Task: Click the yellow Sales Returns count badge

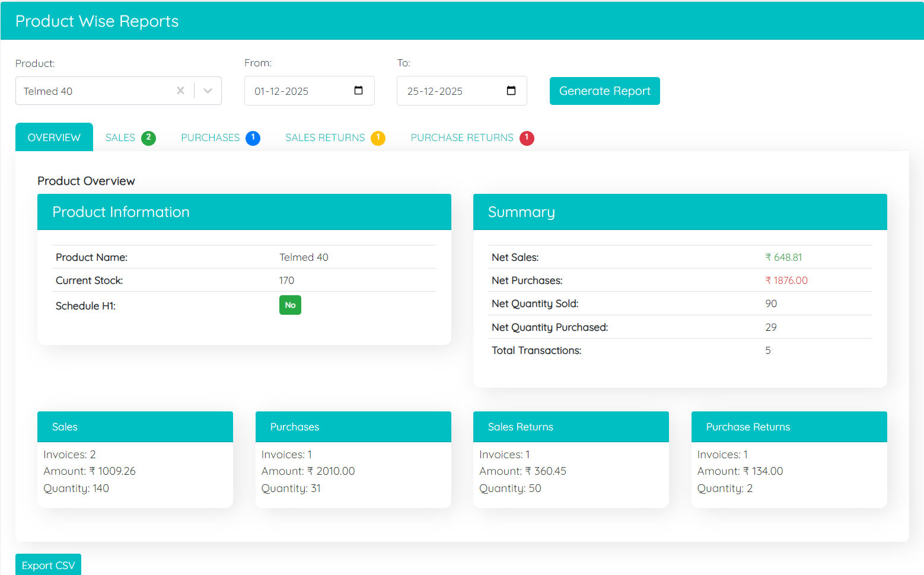Action: point(378,138)
